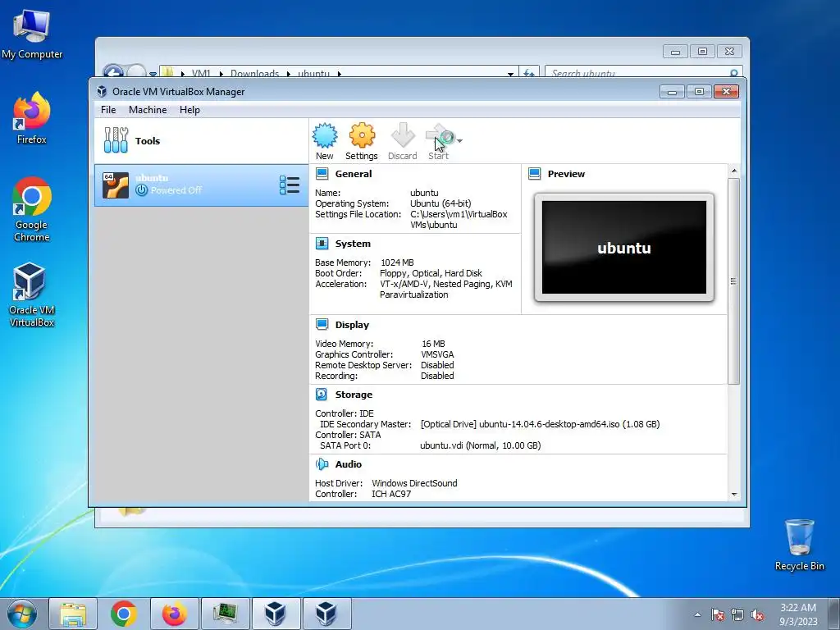This screenshot has height=630, width=840.
Task: Click the VMSVGA graphics controller value
Action: 437,354
